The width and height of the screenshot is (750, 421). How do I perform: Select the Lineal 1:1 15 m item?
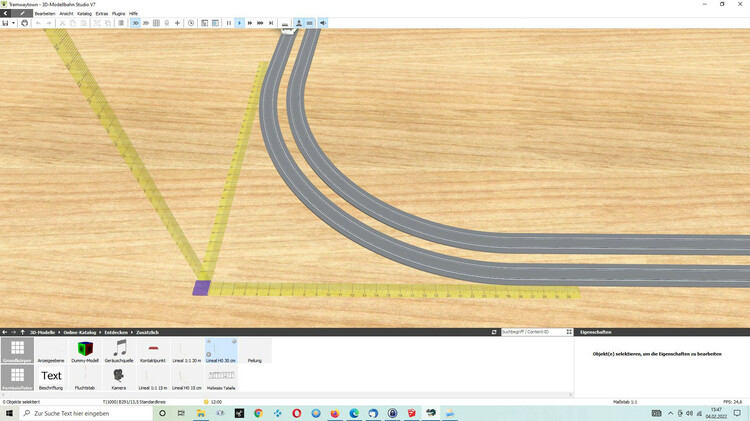click(x=153, y=378)
